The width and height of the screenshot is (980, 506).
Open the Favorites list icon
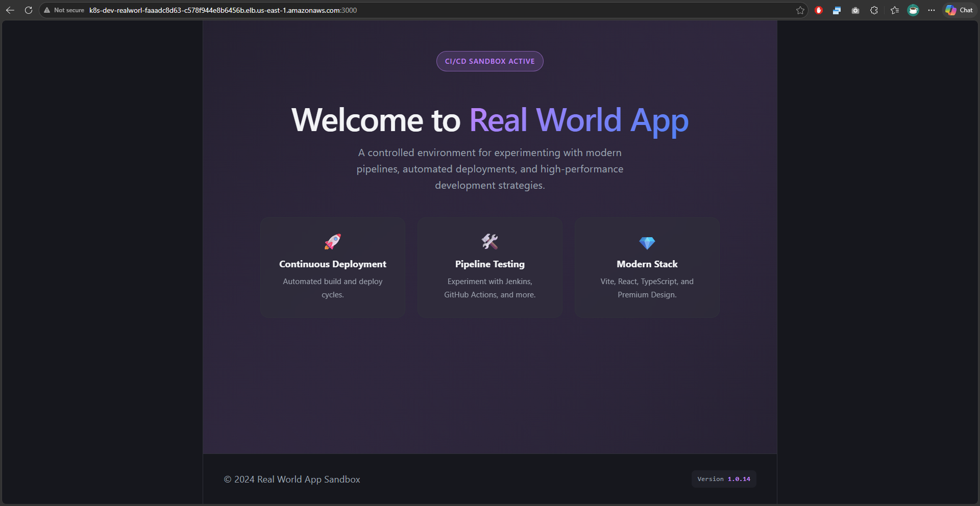click(894, 10)
